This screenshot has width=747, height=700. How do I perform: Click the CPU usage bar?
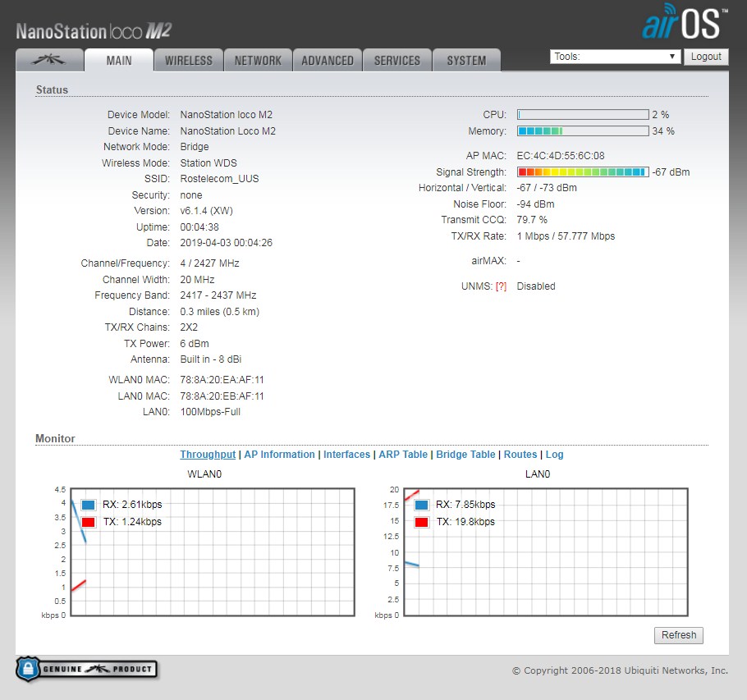583,115
